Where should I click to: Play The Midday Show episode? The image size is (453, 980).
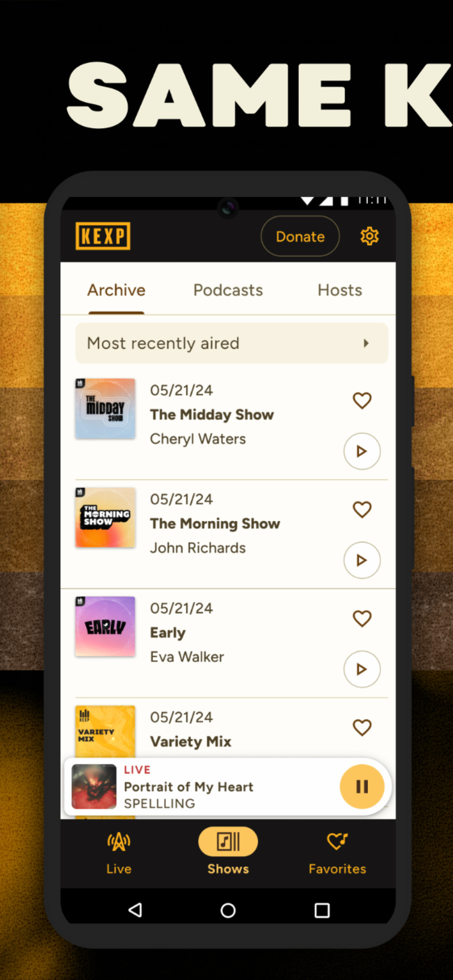click(x=362, y=451)
